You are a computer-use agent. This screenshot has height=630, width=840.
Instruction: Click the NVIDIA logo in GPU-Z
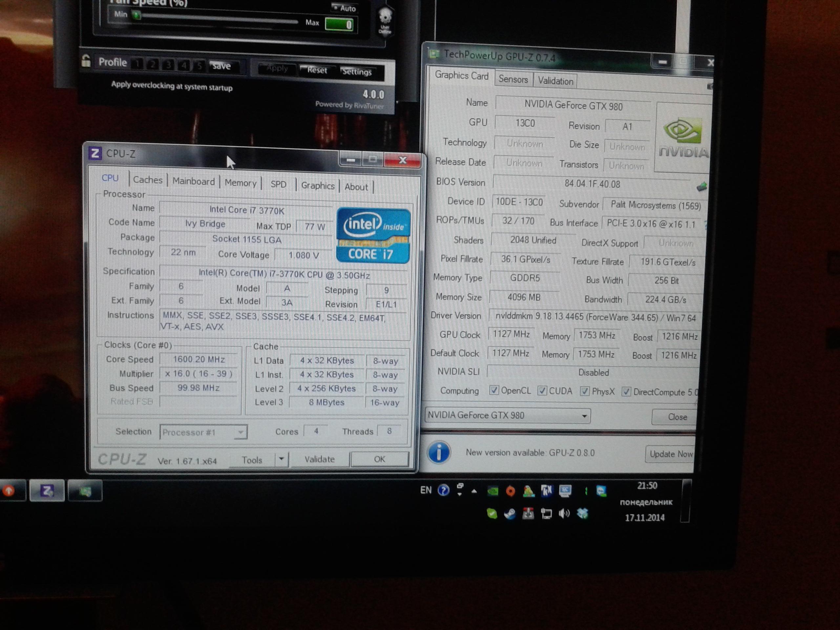[683, 138]
